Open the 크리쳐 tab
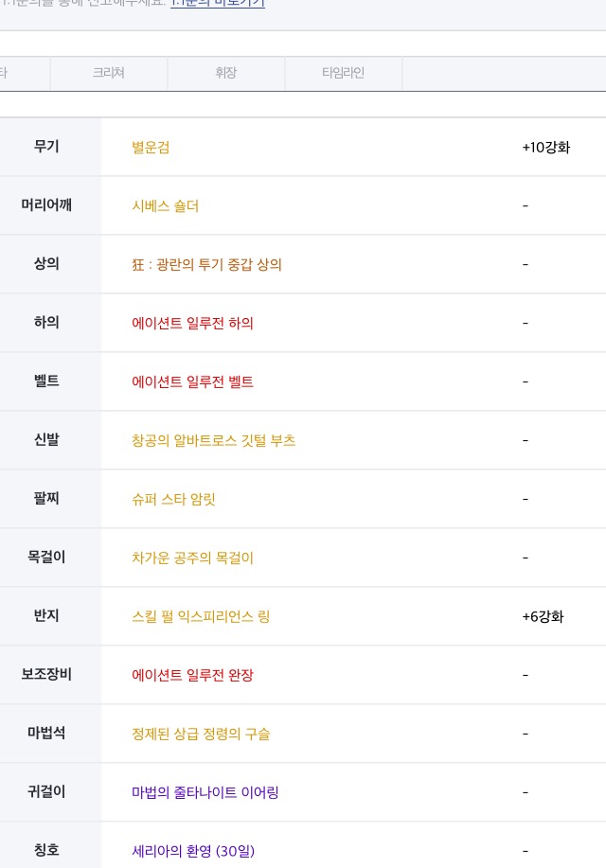Image resolution: width=606 pixels, height=868 pixels. click(x=109, y=73)
